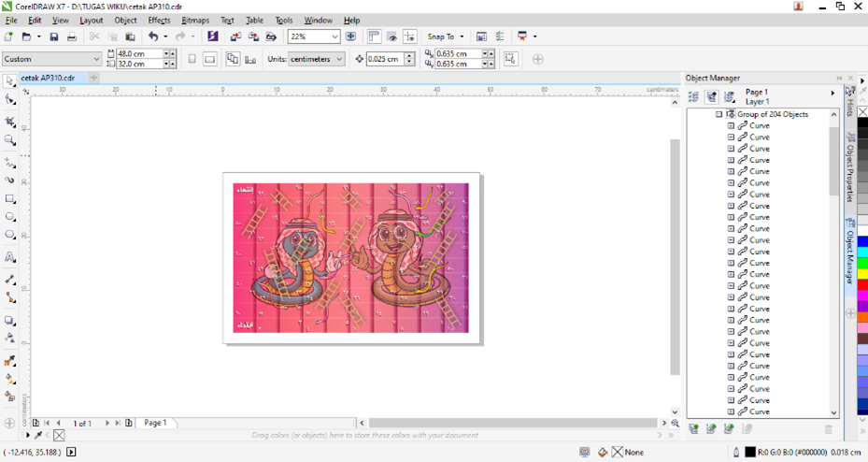The width and height of the screenshot is (868, 462).
Task: Click the Import icon
Action: pyautogui.click(x=235, y=36)
